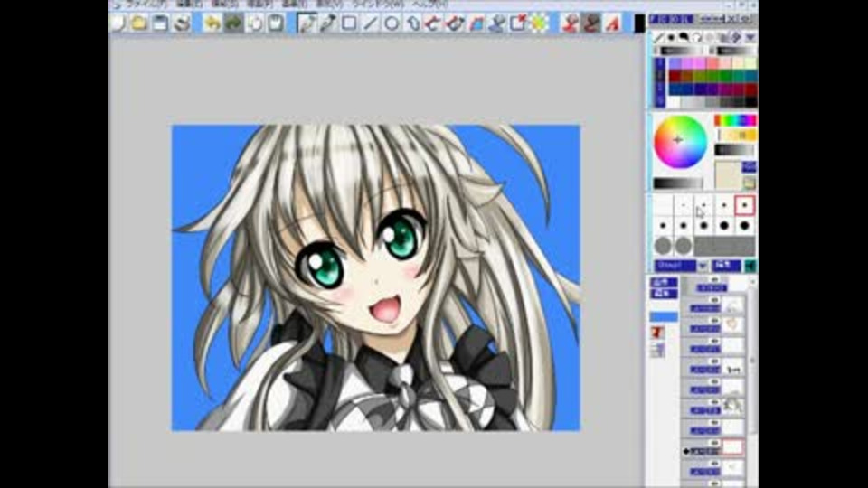The image size is (868, 488).
Task: Open the blue brush type dropdown arrow
Action: coord(702,266)
